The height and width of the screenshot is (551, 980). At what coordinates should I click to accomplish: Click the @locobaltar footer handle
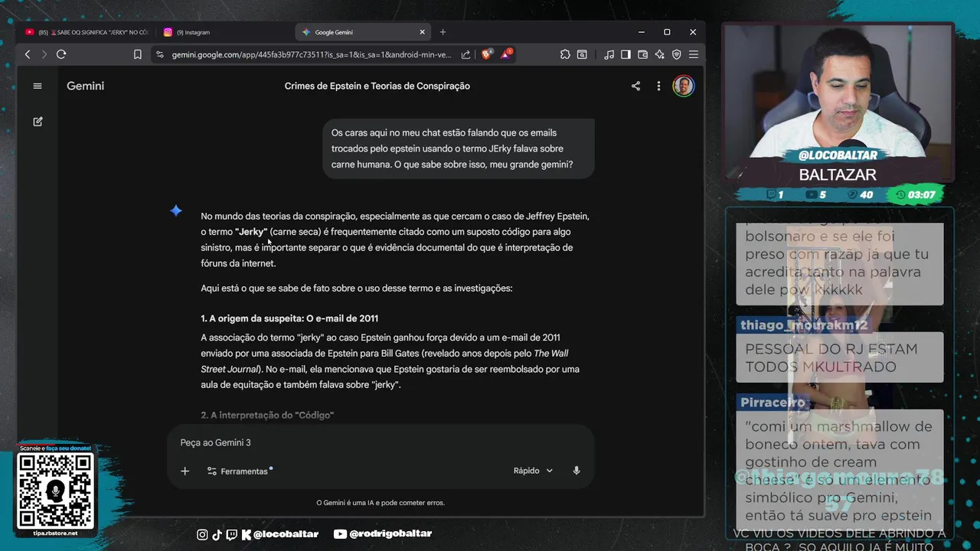pyautogui.click(x=286, y=534)
